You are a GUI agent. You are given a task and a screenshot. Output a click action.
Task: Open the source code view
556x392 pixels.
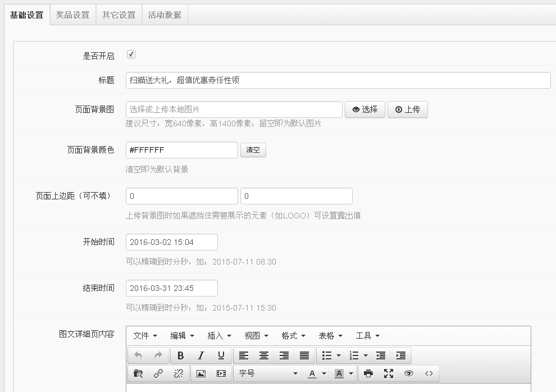point(429,372)
